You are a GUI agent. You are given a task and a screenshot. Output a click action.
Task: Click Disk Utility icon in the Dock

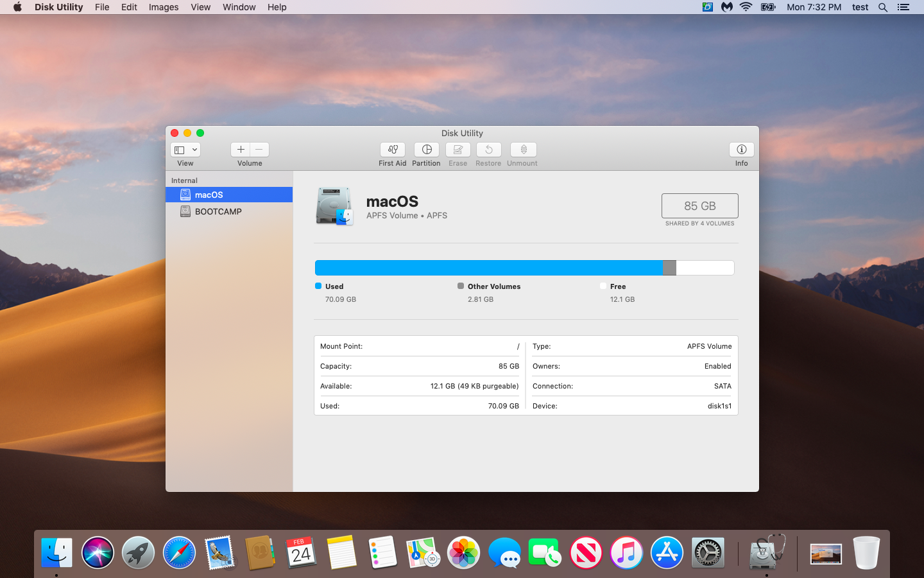[x=767, y=552]
